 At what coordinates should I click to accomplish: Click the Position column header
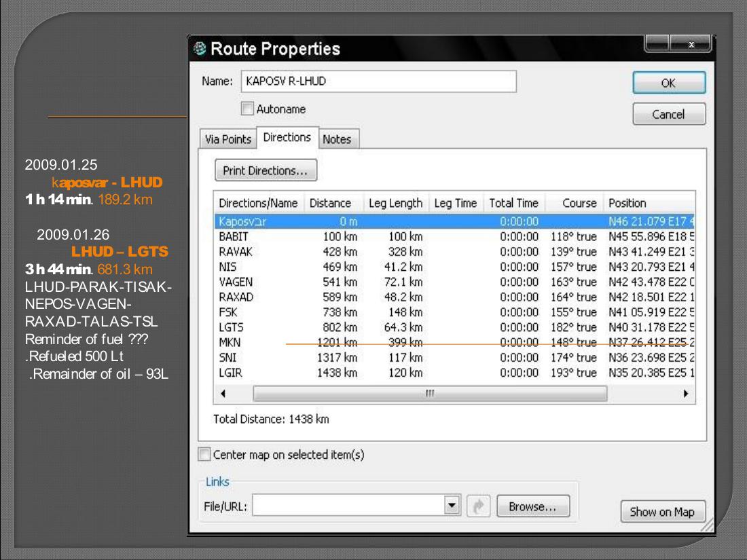(649, 204)
